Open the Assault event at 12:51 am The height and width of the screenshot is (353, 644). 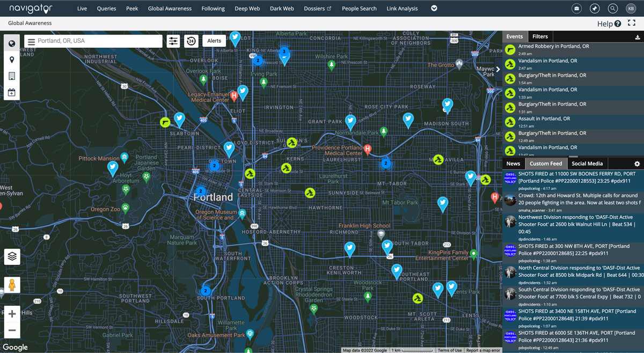coord(573,122)
